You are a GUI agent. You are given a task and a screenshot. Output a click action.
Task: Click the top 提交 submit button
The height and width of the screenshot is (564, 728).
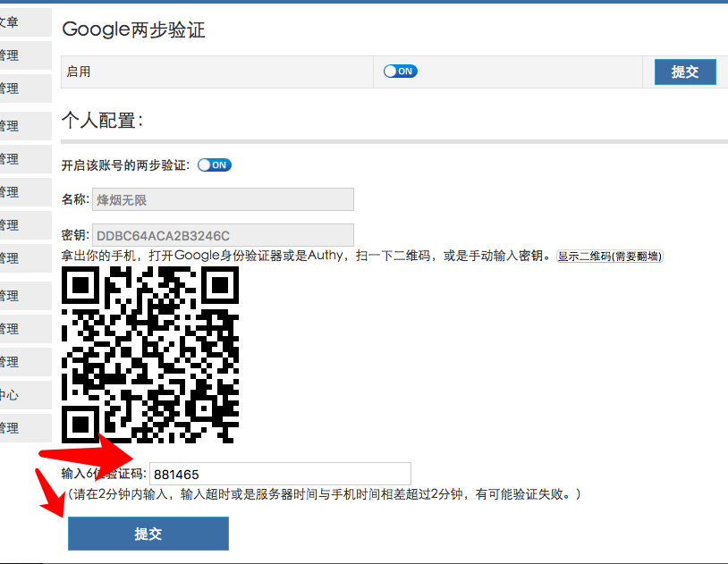tap(685, 71)
